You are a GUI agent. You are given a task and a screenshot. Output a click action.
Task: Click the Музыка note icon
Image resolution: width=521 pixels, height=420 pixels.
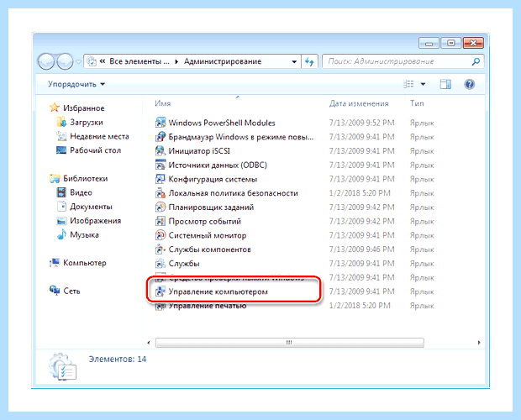[x=61, y=234]
